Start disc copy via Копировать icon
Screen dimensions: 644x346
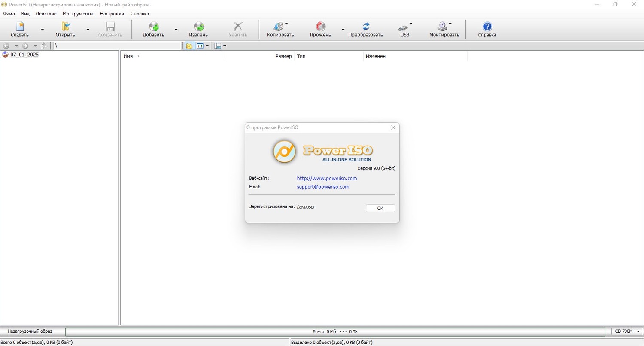click(280, 30)
